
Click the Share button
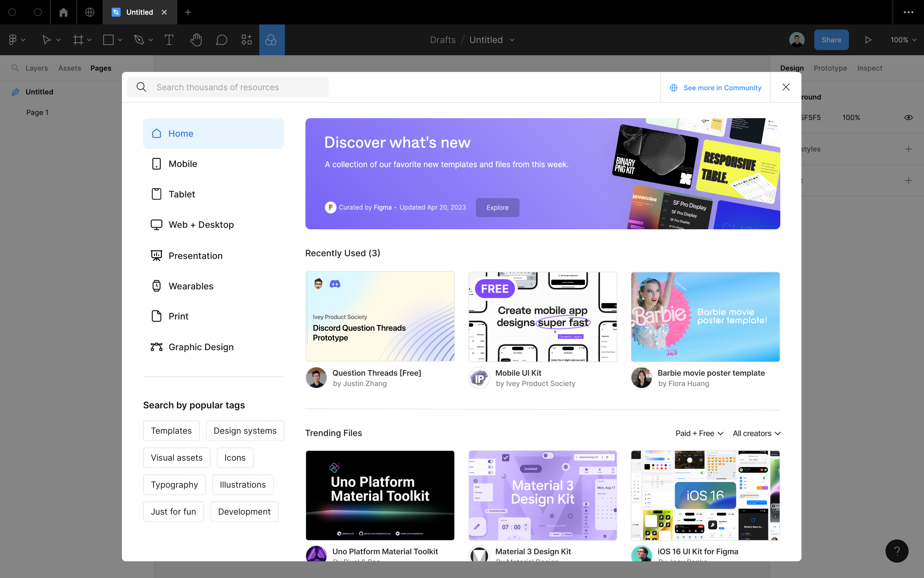831,40
